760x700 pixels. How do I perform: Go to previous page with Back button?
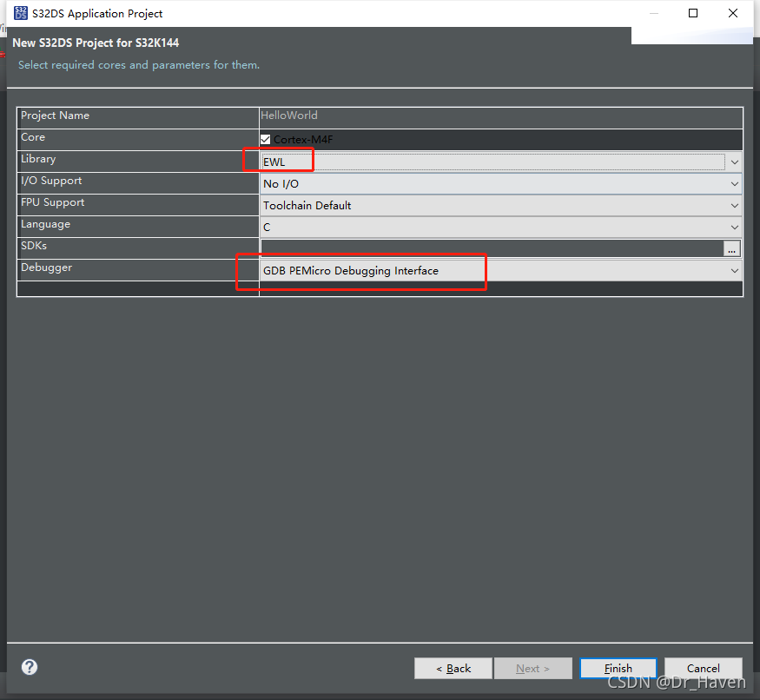coord(453,669)
